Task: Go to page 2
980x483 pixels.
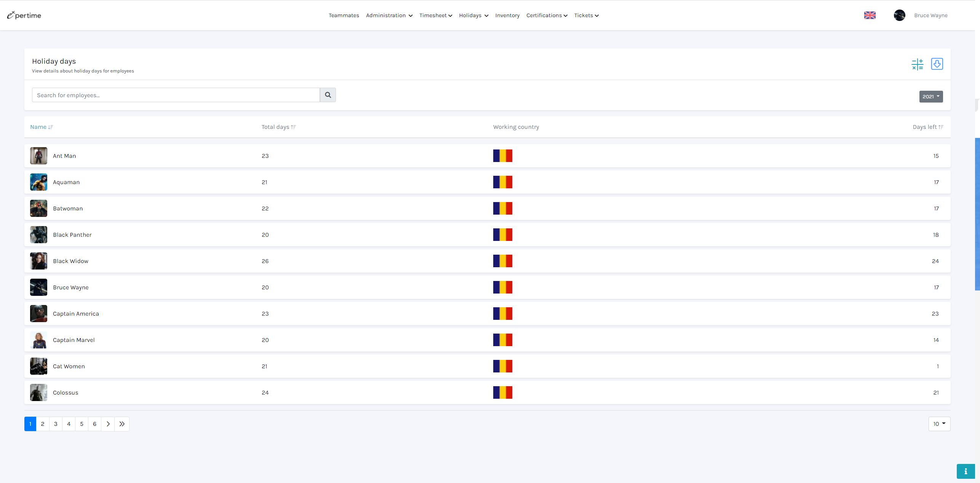Action: [43, 424]
